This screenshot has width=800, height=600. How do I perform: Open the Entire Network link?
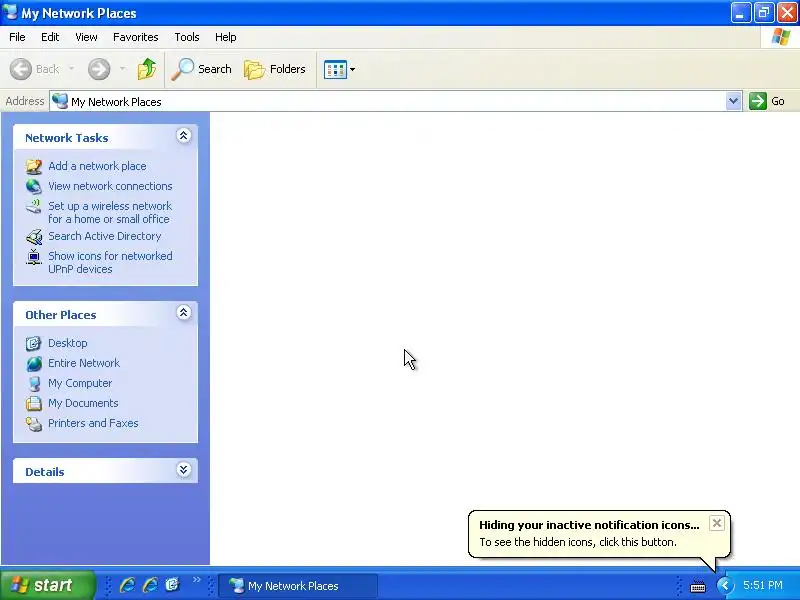[x=84, y=363]
